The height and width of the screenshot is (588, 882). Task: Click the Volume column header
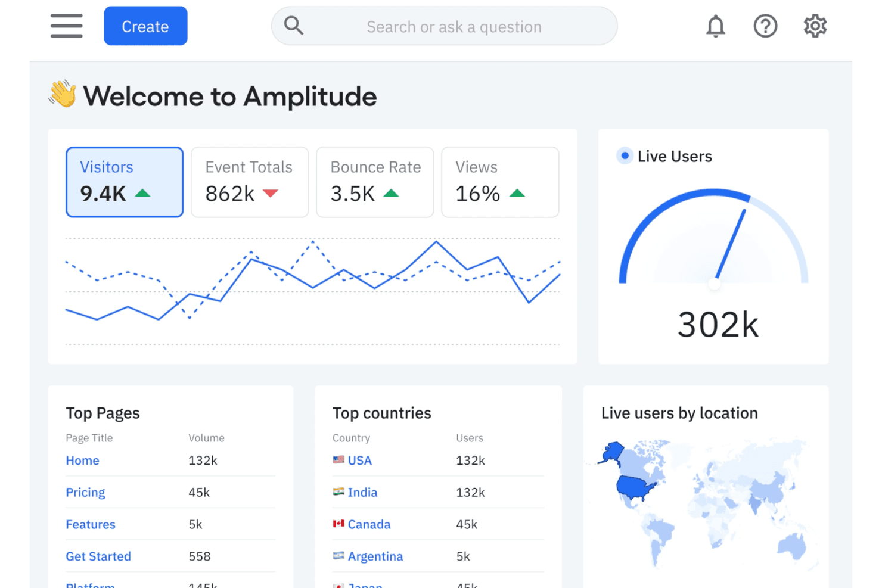tap(206, 438)
